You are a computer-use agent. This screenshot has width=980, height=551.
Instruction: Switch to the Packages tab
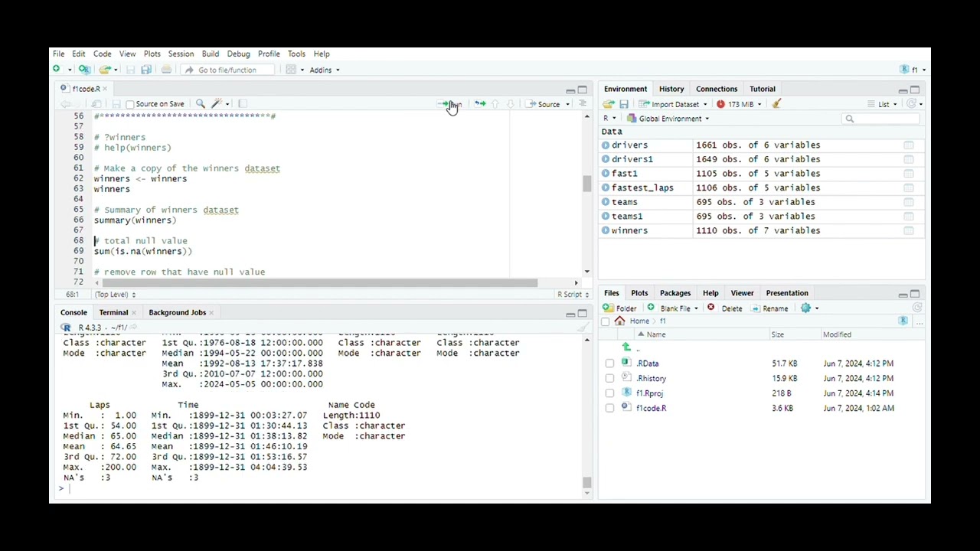pos(675,293)
